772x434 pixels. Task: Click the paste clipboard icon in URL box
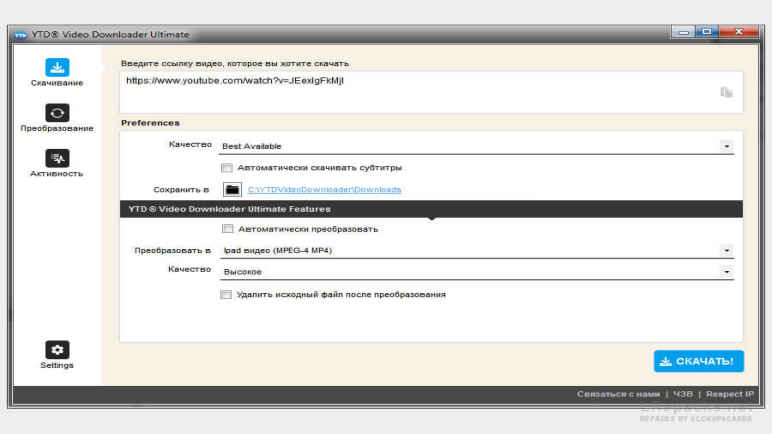coord(726,92)
